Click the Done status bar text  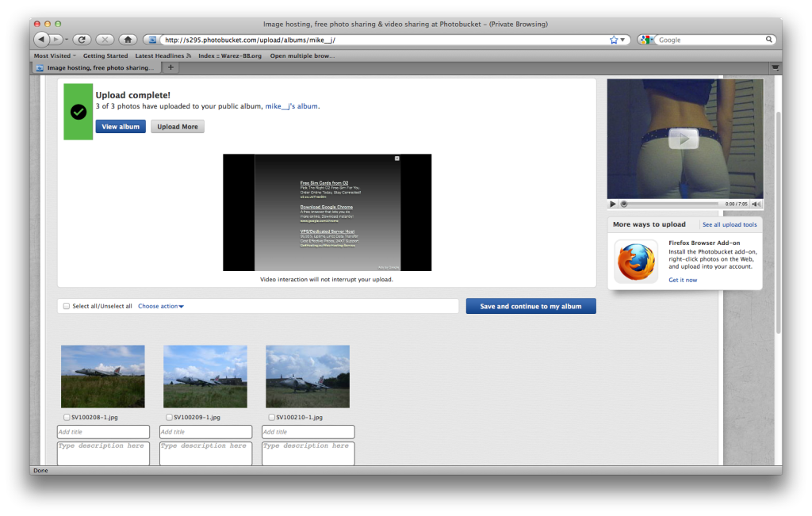(x=40, y=471)
